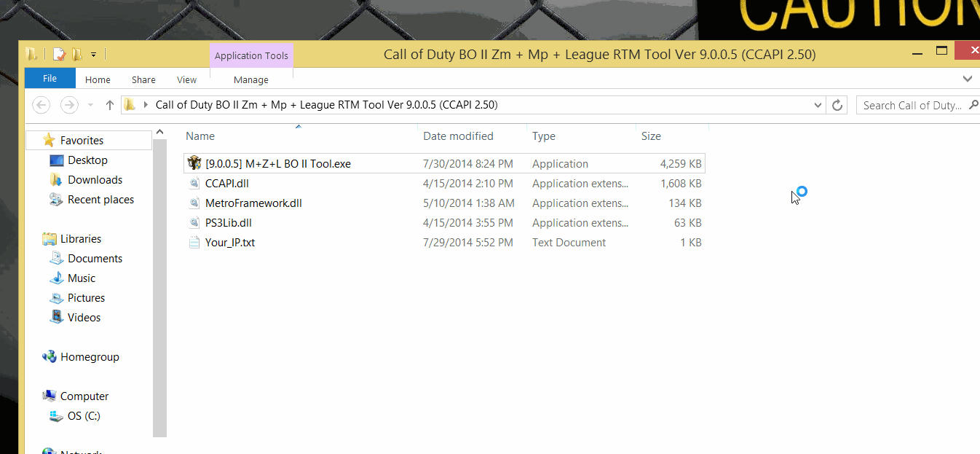Expand the ribbon with the chevron
The width and height of the screenshot is (980, 454).
click(x=968, y=79)
